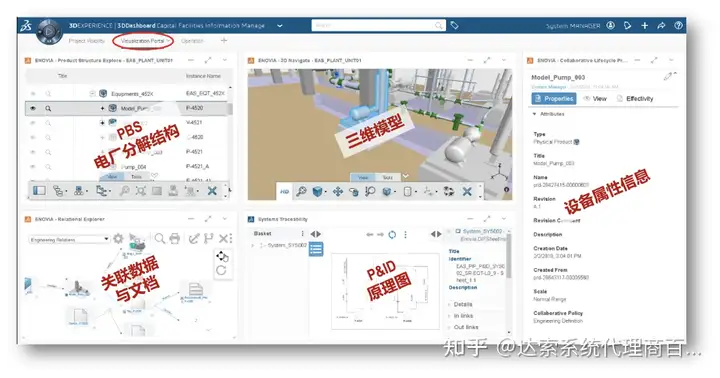Open dropdown arrow next to dashboard title
Viewport: 720px width, 378px height.
[x=280, y=26]
